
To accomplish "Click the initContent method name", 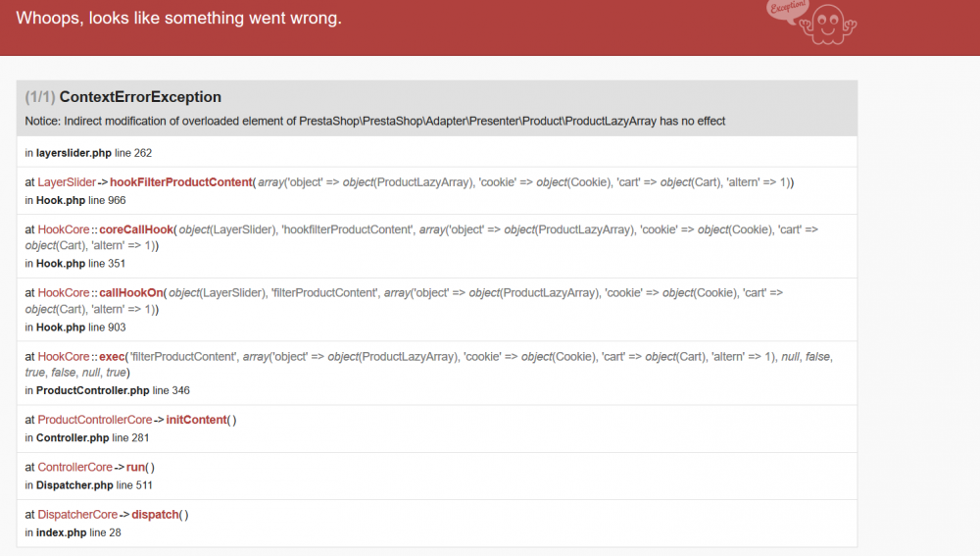I will 196,420.
